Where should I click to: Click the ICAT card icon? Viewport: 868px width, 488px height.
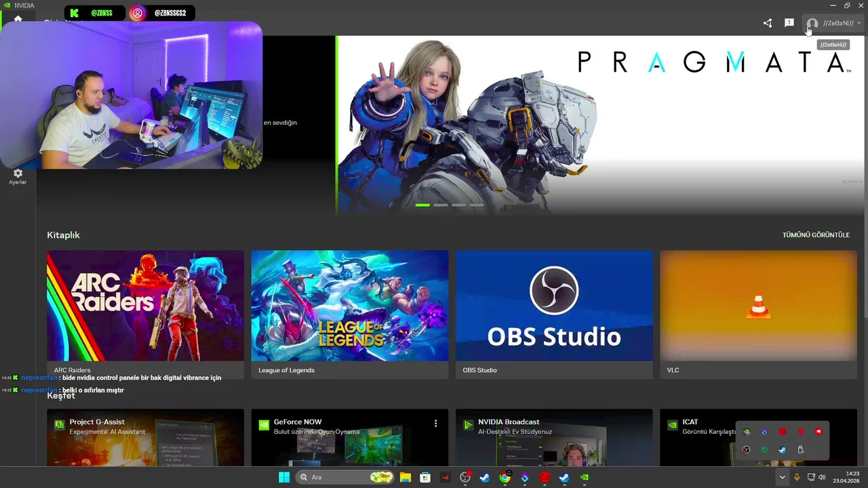click(672, 425)
